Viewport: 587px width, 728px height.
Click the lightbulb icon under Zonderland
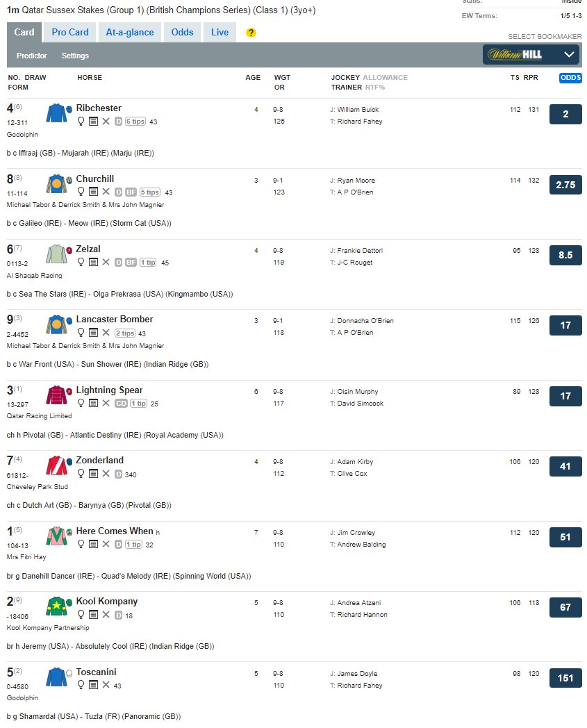pos(81,473)
